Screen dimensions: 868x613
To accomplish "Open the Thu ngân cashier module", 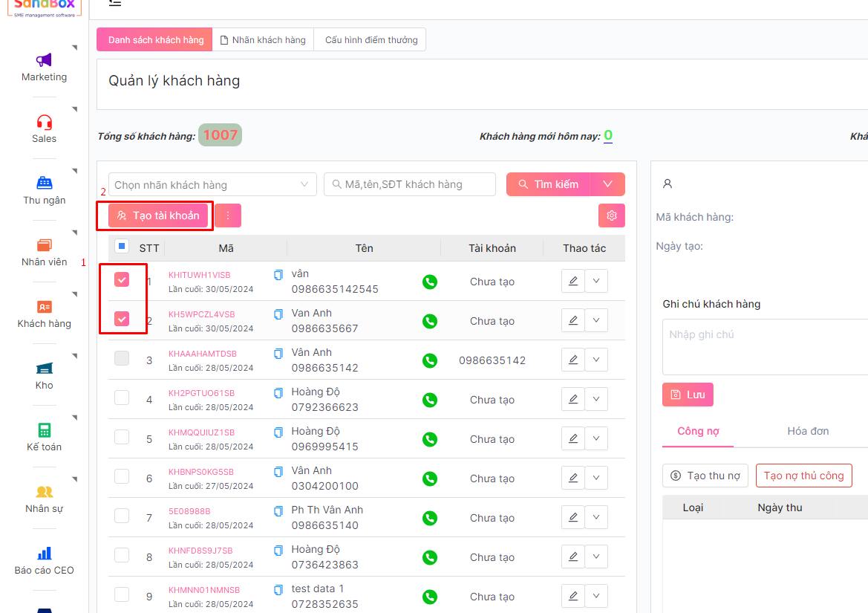I will [x=44, y=184].
